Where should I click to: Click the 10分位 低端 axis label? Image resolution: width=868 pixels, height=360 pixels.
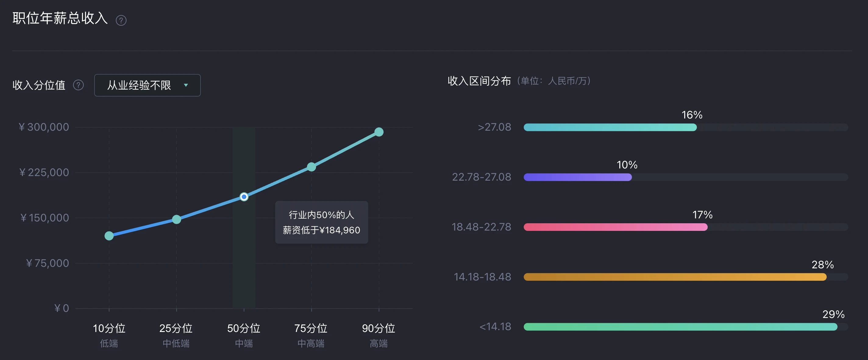point(109,335)
